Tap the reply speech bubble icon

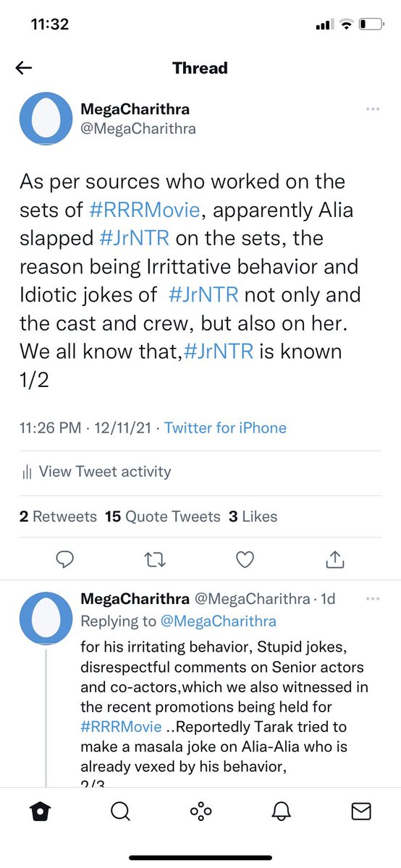click(x=66, y=558)
